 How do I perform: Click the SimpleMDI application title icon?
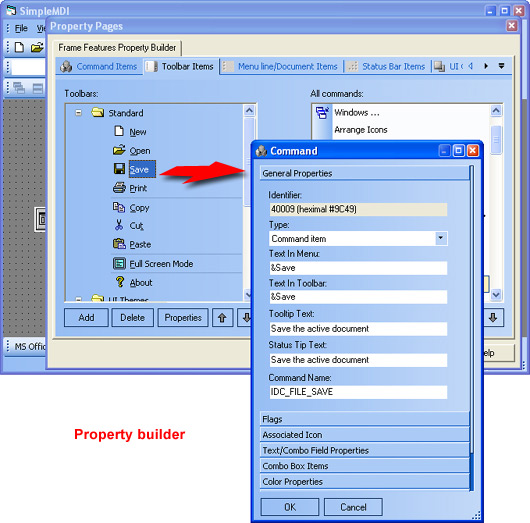11,10
